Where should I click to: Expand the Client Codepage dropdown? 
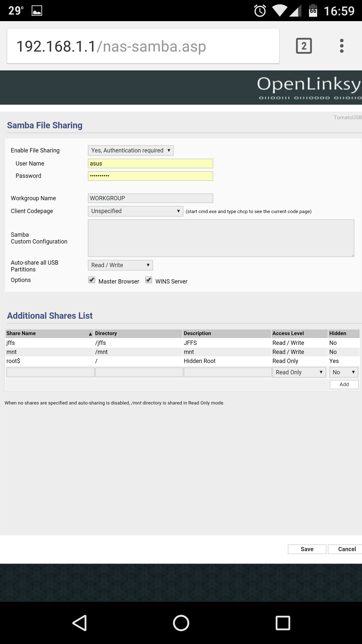click(135, 211)
